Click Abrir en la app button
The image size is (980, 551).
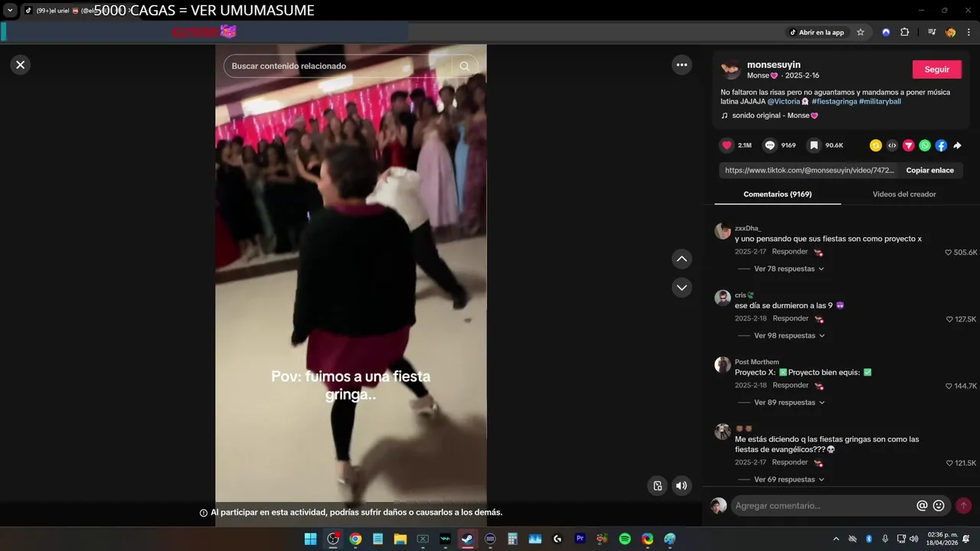tap(816, 32)
